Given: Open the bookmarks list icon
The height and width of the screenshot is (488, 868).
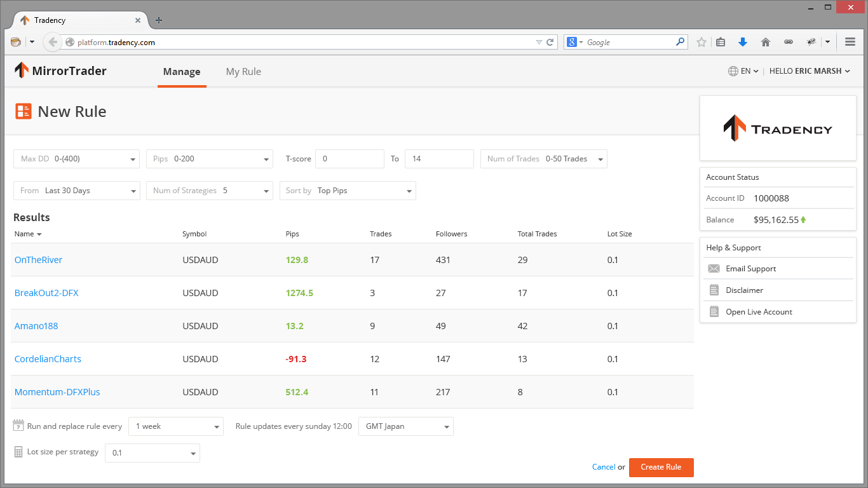Looking at the screenshot, I should pos(721,42).
